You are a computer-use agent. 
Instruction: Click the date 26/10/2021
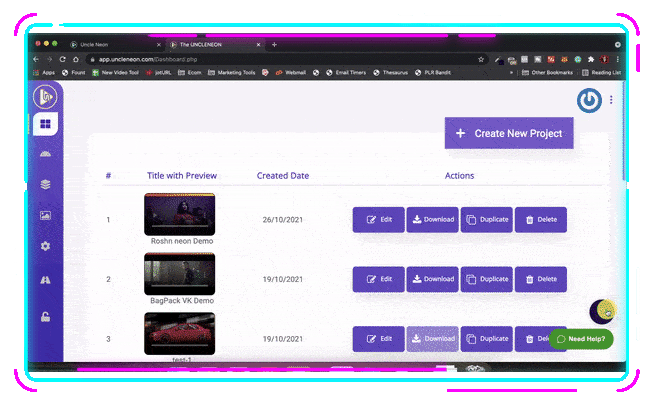tap(283, 219)
